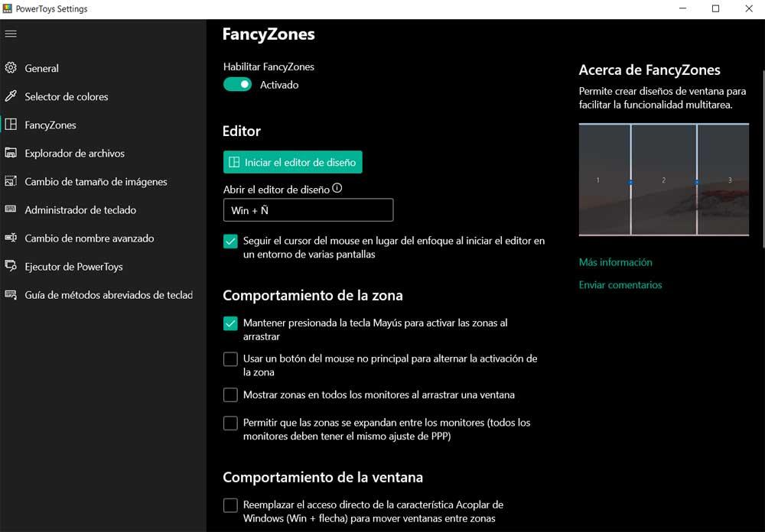This screenshot has height=532, width=765.
Task: Click the keyboard manager icon
Action: click(x=11, y=209)
